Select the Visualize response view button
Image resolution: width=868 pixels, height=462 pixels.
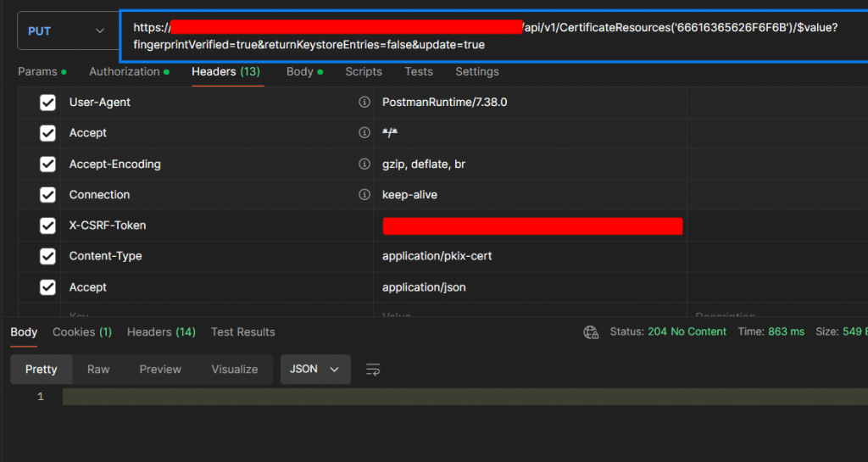coord(235,369)
